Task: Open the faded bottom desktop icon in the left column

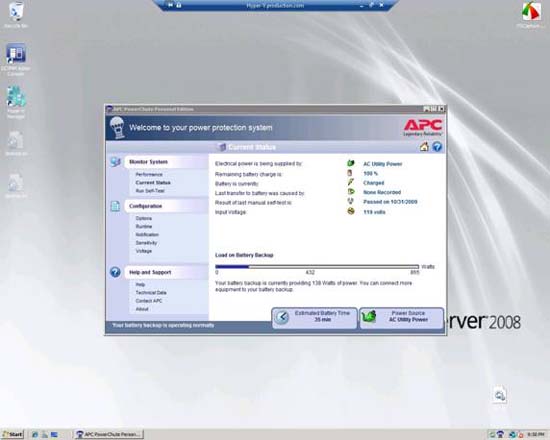Action: [x=16, y=186]
